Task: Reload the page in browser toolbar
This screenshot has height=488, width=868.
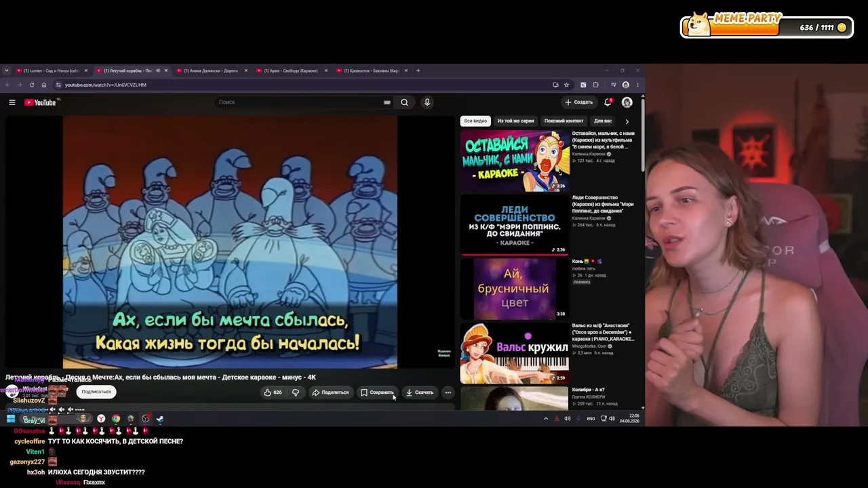Action: tap(32, 85)
